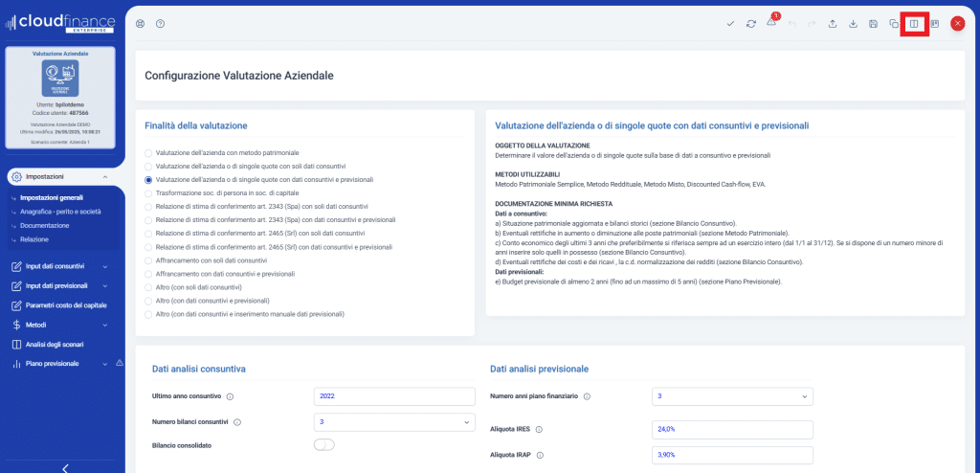This screenshot has height=473, width=980.
Task: Collapse sidebar with bottom left arrow
Action: (x=65, y=467)
